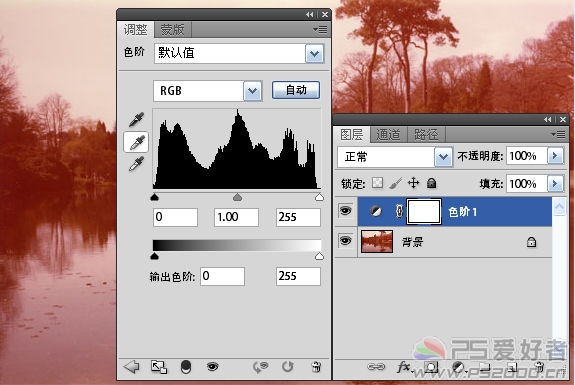The width and height of the screenshot is (575, 385).
Task: Select the gray point eyedropper
Action: click(136, 142)
